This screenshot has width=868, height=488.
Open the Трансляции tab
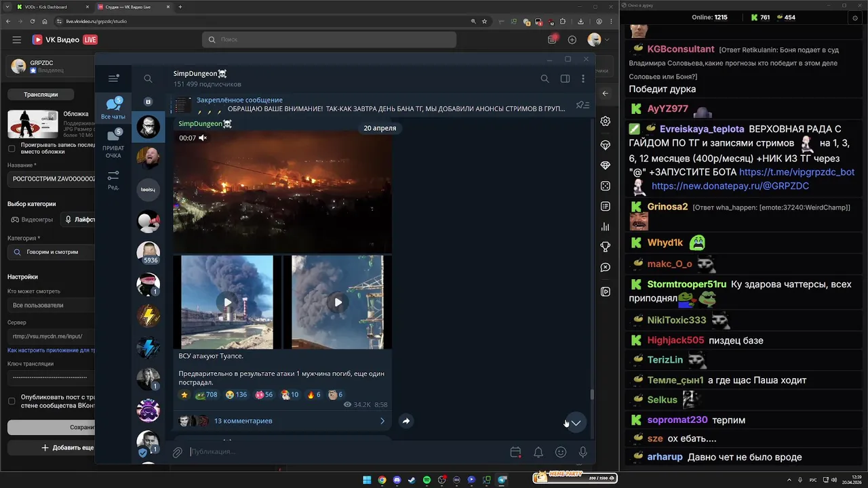tap(41, 94)
